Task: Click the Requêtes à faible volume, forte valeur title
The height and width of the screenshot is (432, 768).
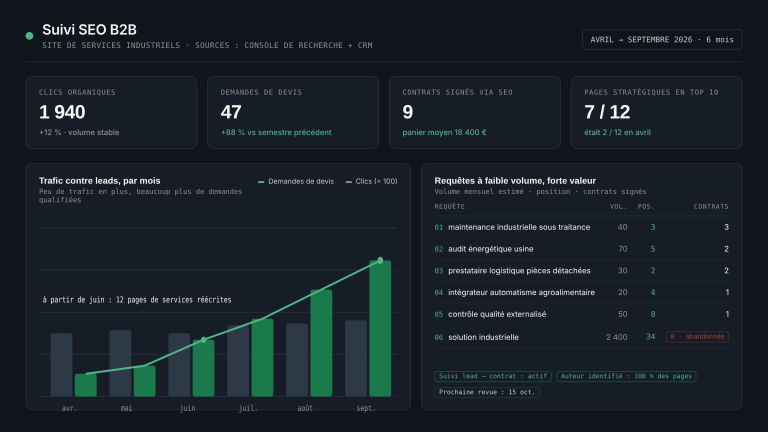Action: [x=515, y=181]
